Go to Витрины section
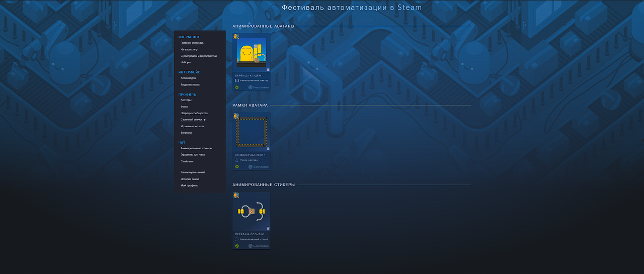644x274 pixels. pos(186,133)
